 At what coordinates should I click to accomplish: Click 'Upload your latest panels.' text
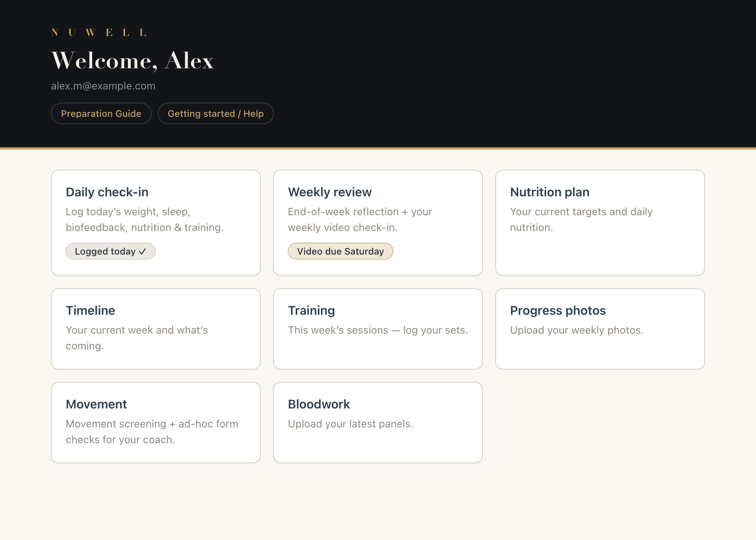(351, 424)
